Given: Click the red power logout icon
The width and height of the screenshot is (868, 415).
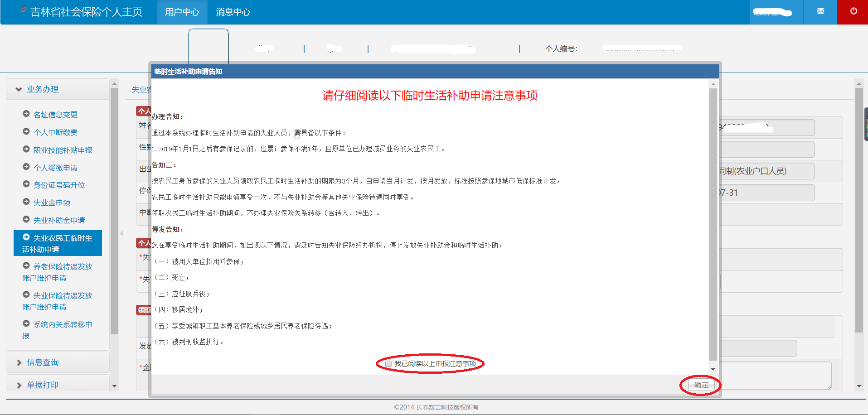Looking at the screenshot, I should point(853,11).
